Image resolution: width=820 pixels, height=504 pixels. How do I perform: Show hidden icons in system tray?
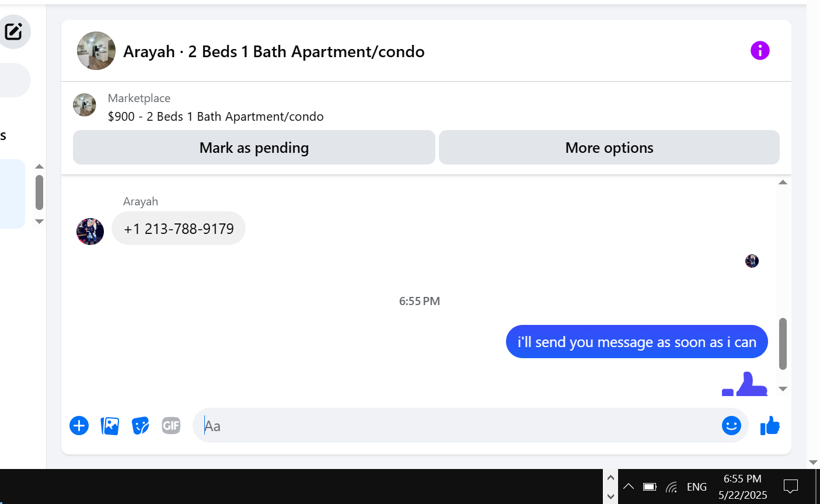[x=628, y=487]
